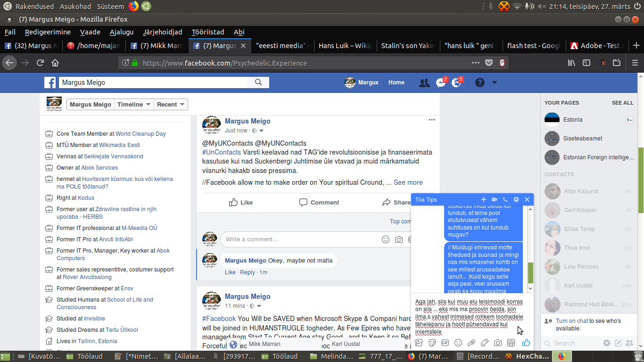This screenshot has height=362, width=644.
Task: Open the Tööriistad menu
Action: (x=208, y=32)
